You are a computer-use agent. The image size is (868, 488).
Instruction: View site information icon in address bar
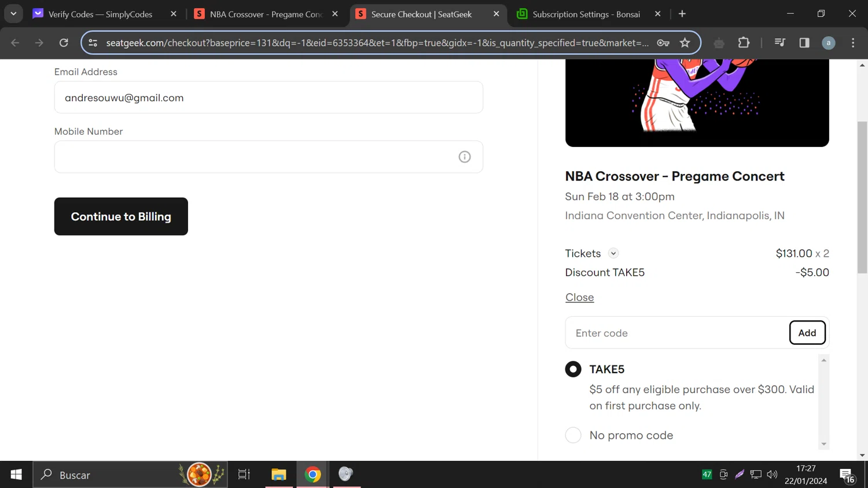coord(93,43)
